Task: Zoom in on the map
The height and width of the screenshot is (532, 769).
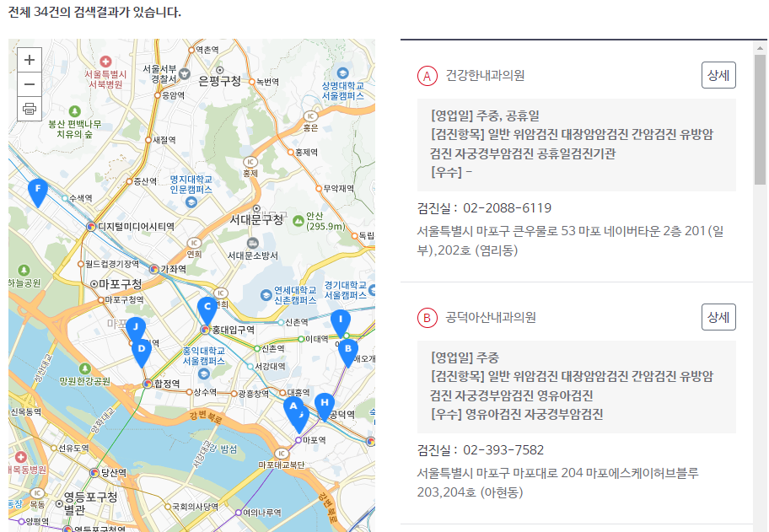Action: [30, 61]
